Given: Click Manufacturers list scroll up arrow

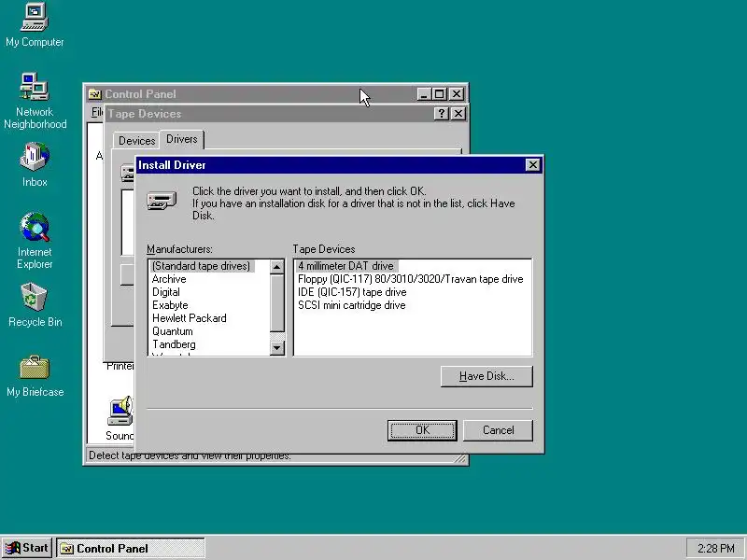Looking at the screenshot, I should (x=276, y=267).
